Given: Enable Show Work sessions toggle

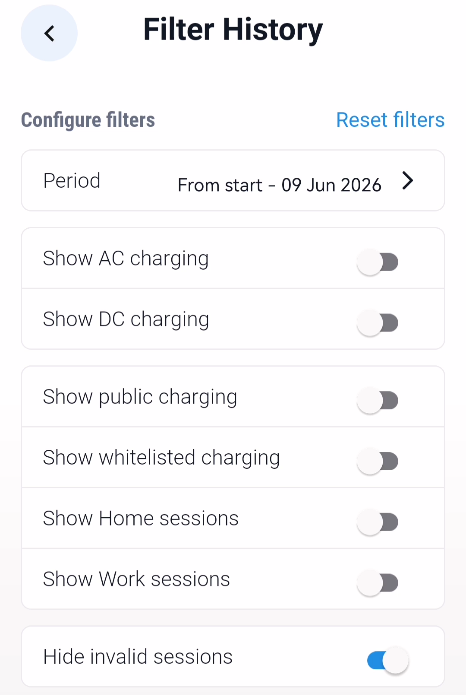Looking at the screenshot, I should click(x=377, y=582).
